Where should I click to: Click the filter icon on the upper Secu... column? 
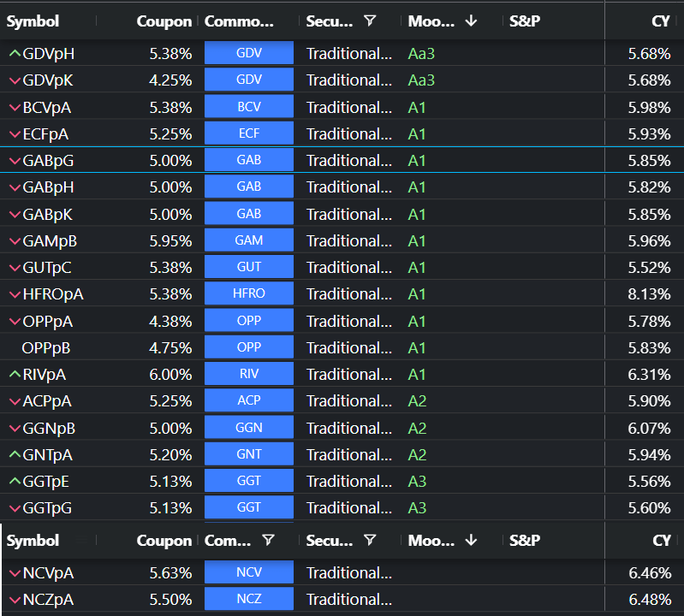[x=370, y=21]
